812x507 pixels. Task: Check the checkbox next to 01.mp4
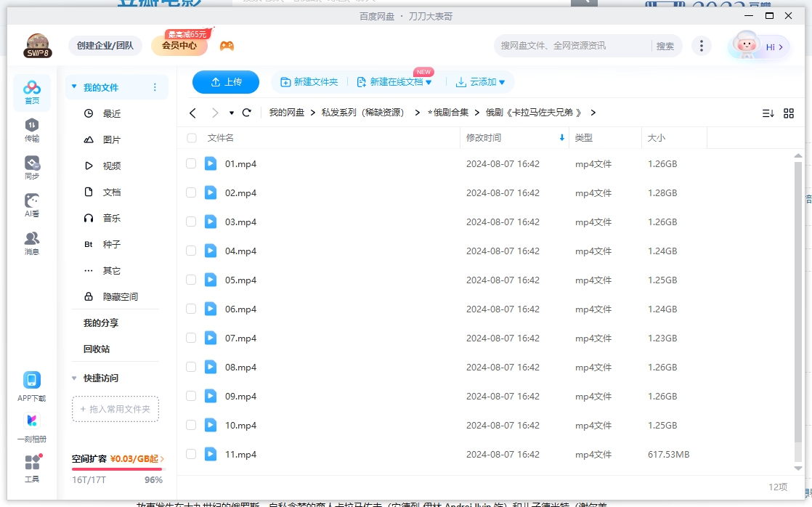[x=191, y=163]
